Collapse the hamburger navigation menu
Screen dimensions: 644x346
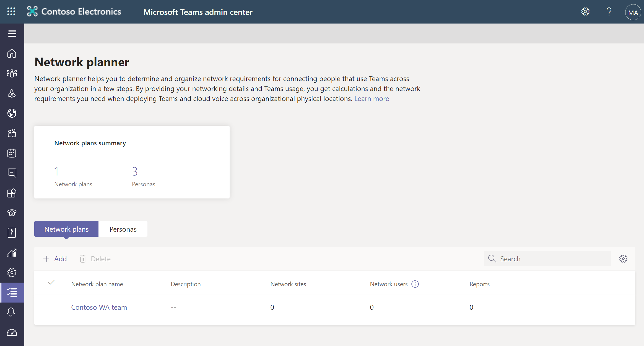(12, 33)
